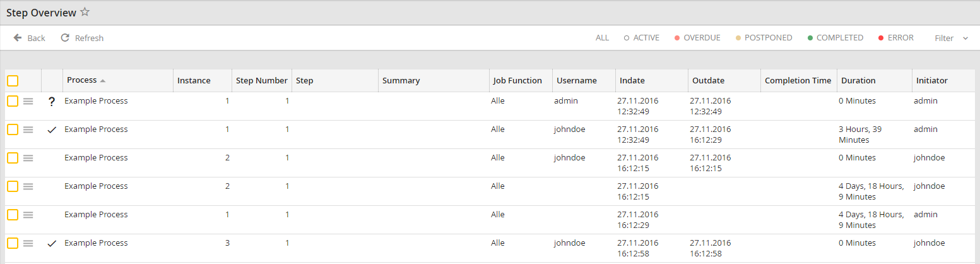Click the checkmark status icon in second row
Viewport: 980px width, 264px height.
pos(52,129)
